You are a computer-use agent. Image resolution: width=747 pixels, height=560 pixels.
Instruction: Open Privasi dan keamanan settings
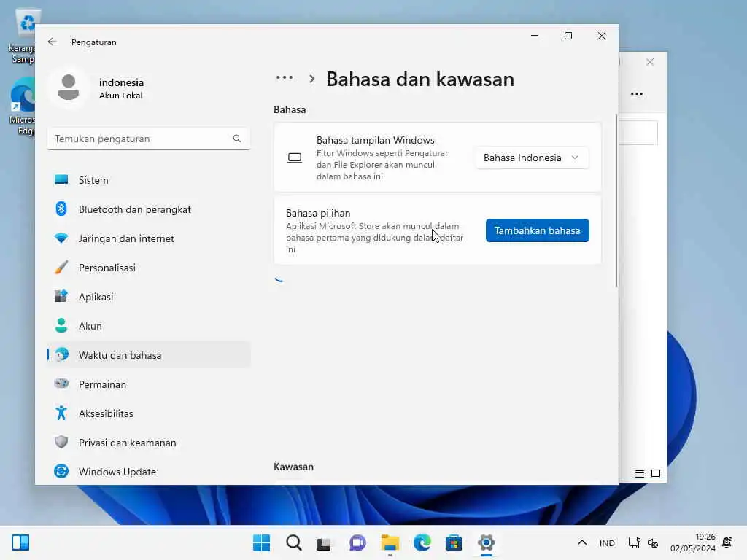149,443
